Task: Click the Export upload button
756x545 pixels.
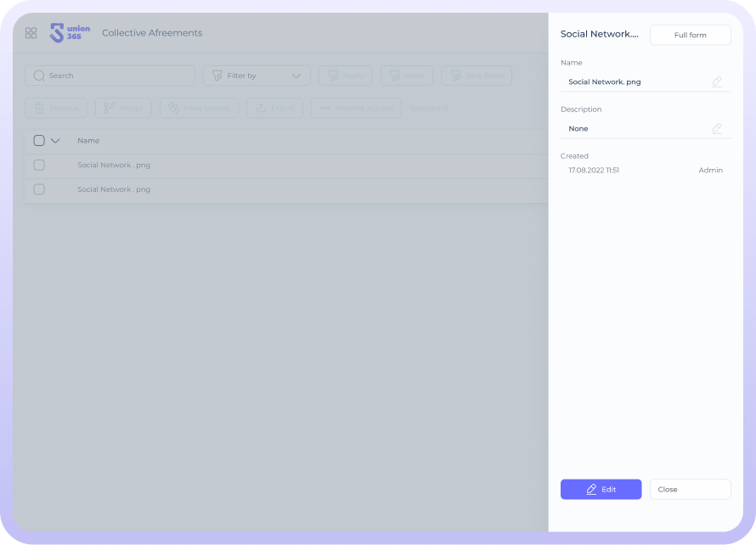Action: (275, 109)
